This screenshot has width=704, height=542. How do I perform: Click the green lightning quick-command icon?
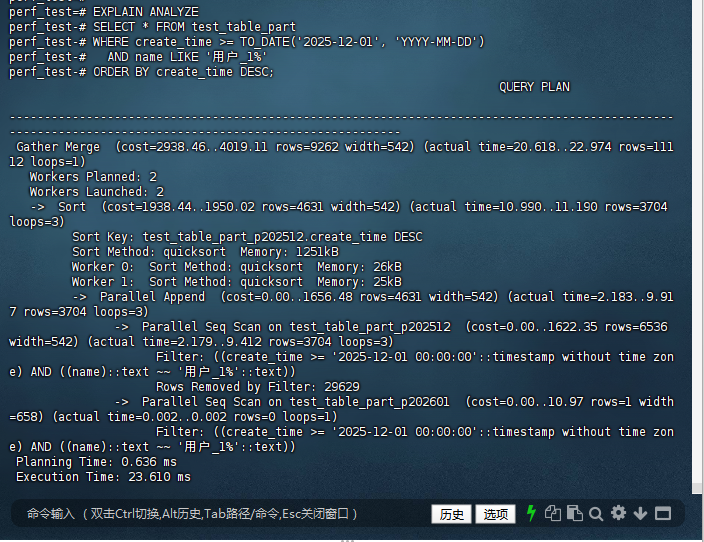(x=531, y=513)
